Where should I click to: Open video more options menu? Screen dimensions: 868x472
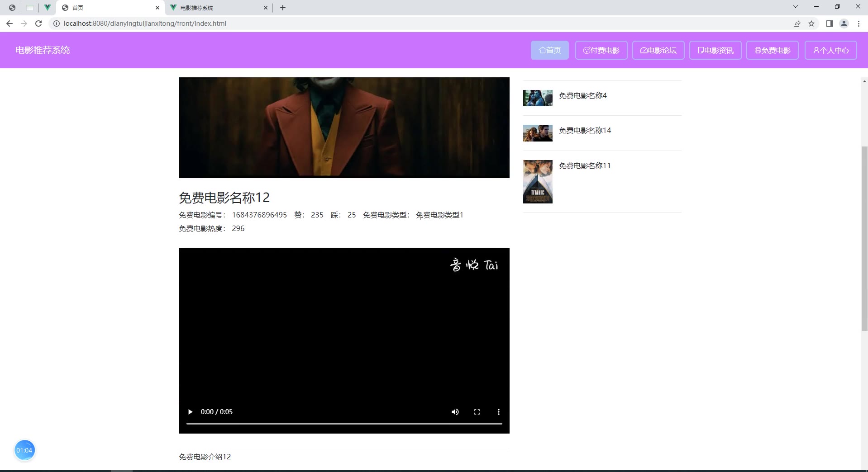pyautogui.click(x=499, y=412)
